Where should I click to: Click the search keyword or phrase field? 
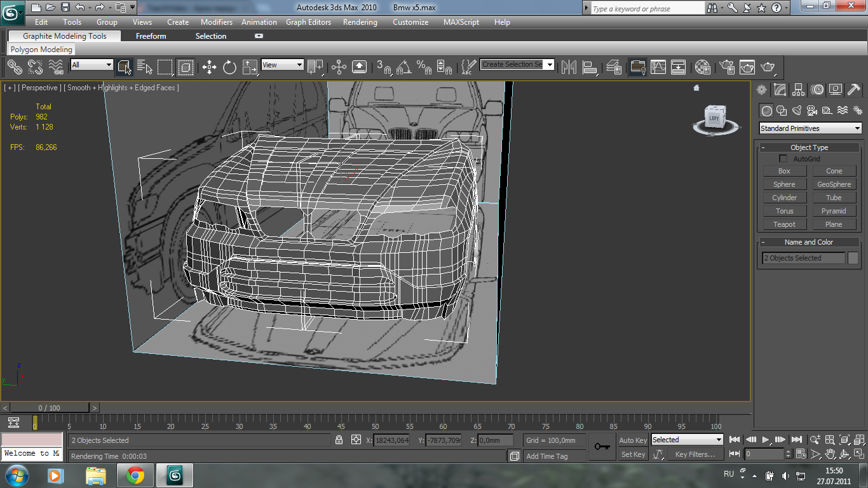point(646,8)
